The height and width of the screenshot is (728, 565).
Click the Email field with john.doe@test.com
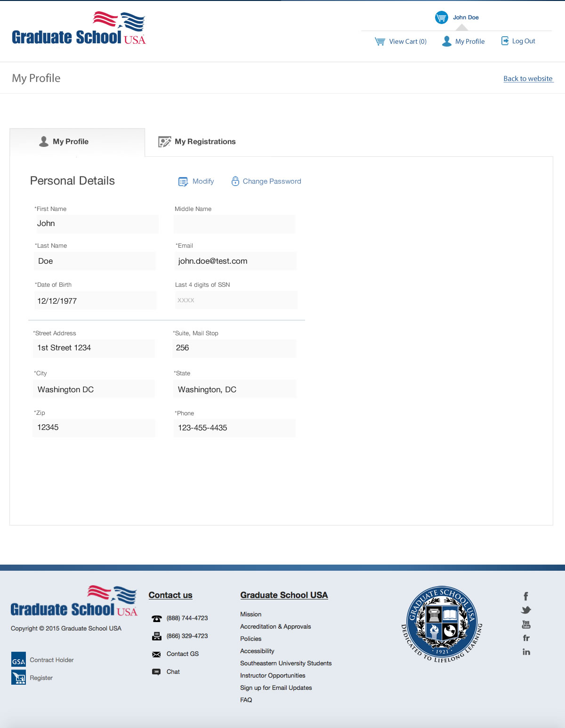pyautogui.click(x=235, y=261)
